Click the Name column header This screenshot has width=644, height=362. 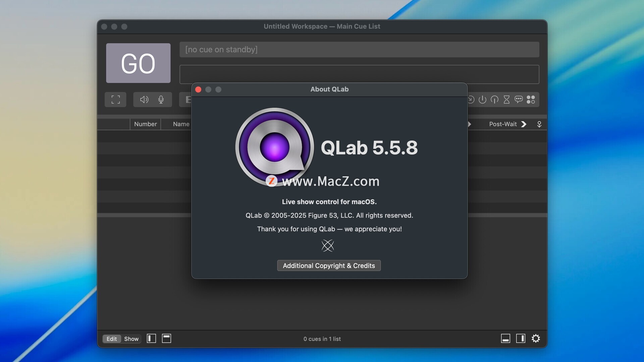181,124
